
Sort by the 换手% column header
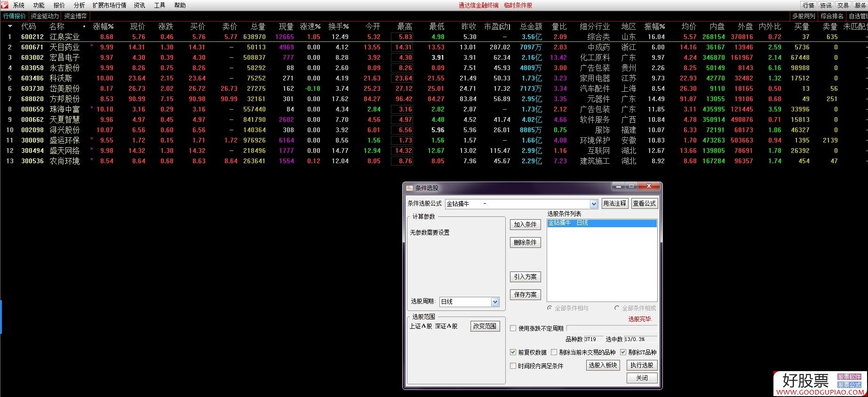click(x=339, y=27)
